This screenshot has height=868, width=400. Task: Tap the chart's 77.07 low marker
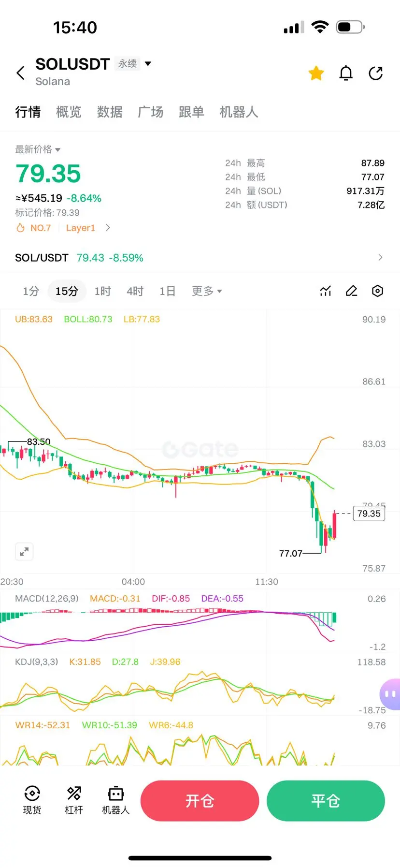[291, 553]
